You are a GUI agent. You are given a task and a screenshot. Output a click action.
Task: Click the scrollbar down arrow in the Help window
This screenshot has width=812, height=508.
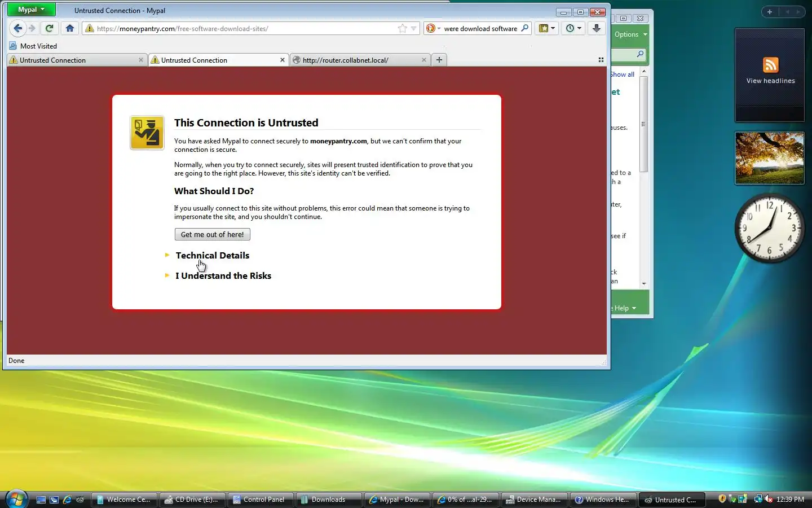tap(643, 283)
